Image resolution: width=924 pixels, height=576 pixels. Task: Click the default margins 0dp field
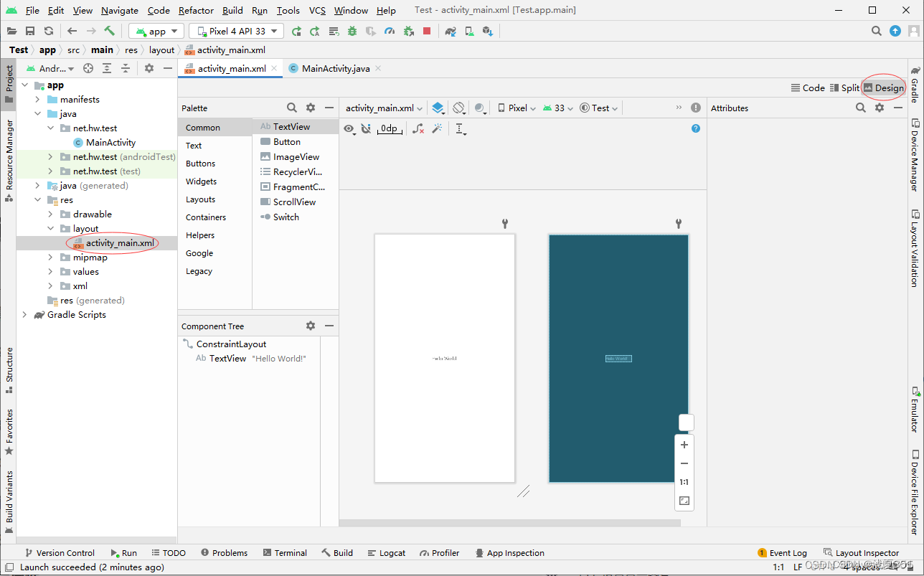click(x=388, y=128)
